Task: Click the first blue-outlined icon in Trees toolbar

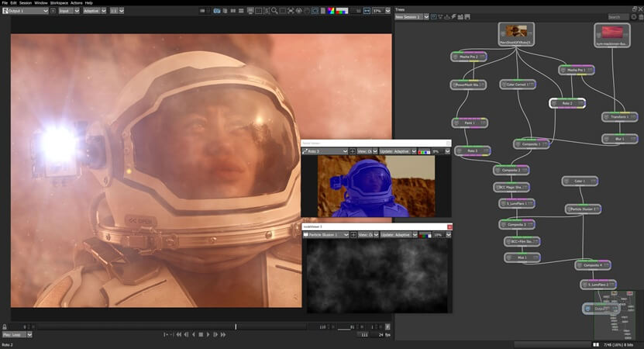Action: [x=434, y=17]
